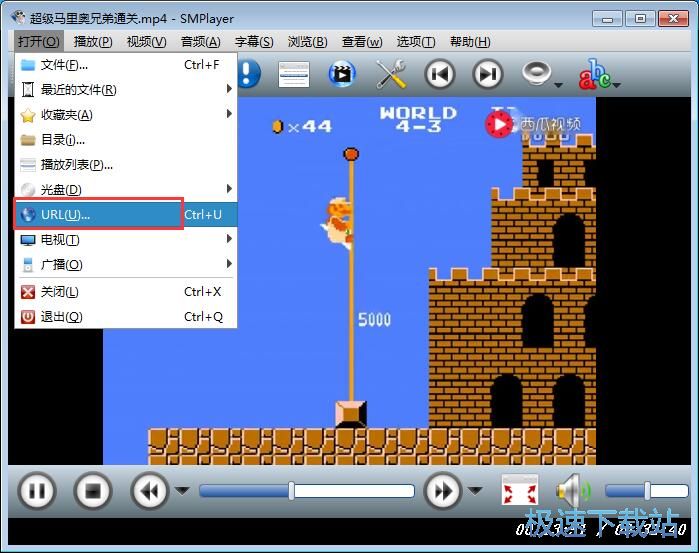Click the next track toolbar button
699x553 pixels.
tap(488, 74)
